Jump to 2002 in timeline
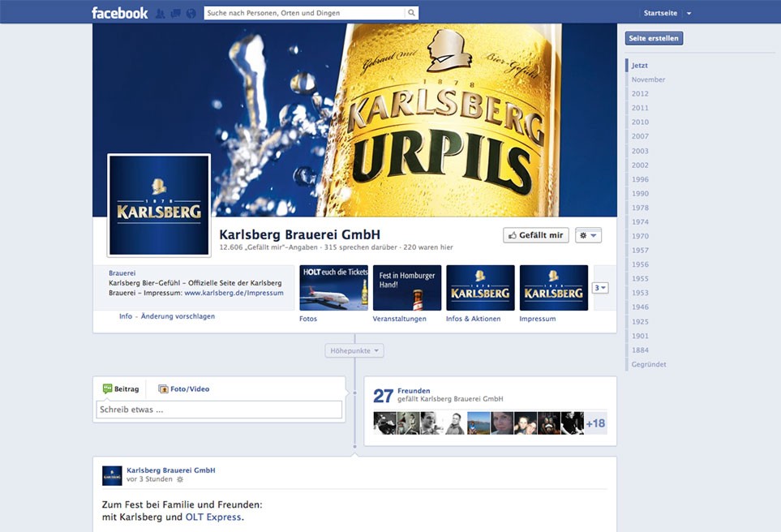 [640, 165]
